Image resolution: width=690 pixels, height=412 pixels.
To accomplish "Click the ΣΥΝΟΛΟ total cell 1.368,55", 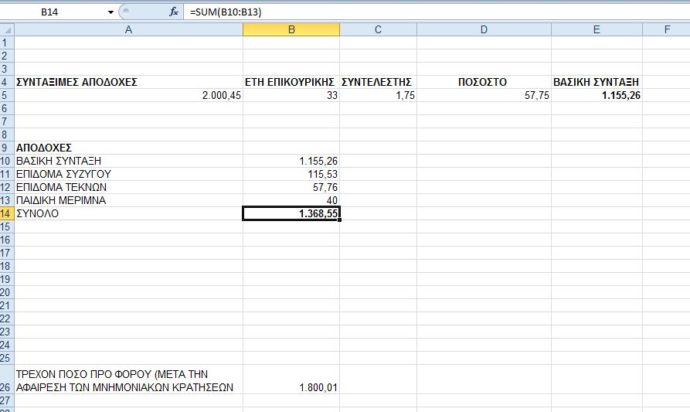I will point(291,214).
